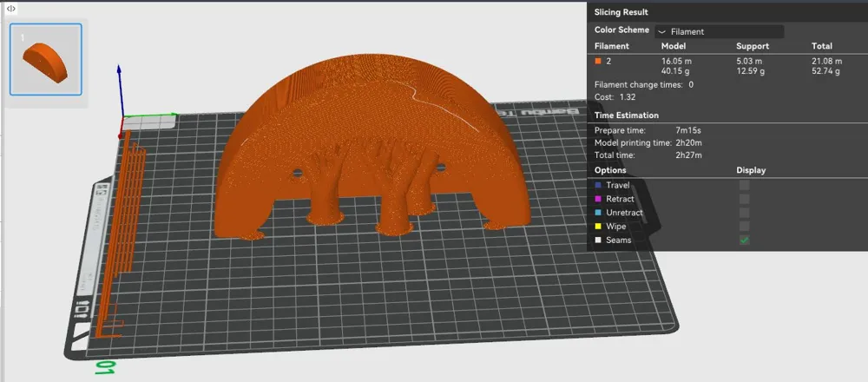Click the magenta Retract color square
868x382 pixels.
(598, 199)
